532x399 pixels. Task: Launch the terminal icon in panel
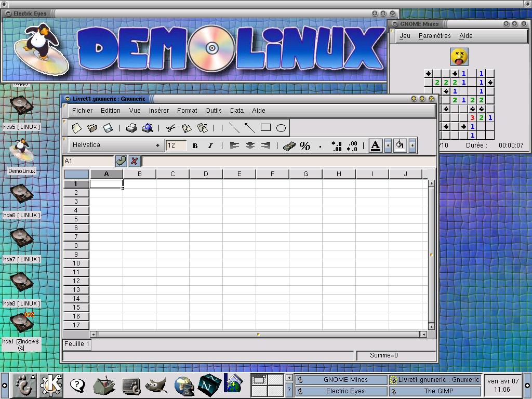[x=131, y=385]
